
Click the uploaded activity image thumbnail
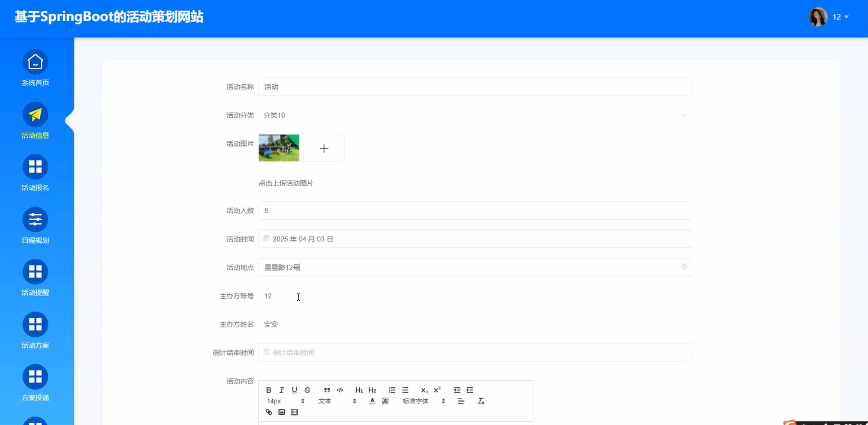pos(278,148)
